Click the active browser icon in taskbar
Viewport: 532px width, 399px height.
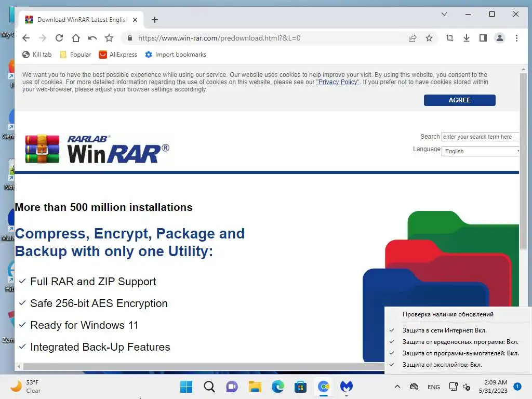click(x=324, y=387)
